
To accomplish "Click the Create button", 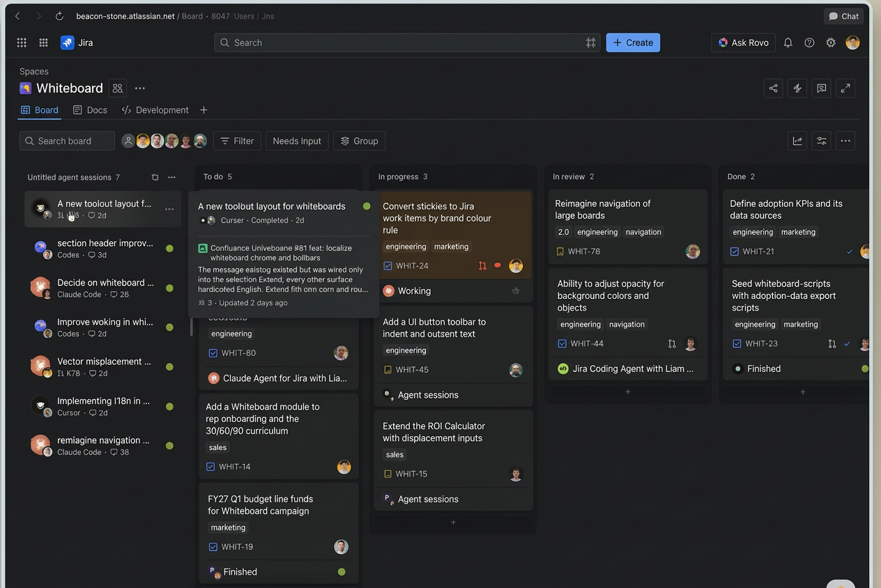I will [x=633, y=42].
